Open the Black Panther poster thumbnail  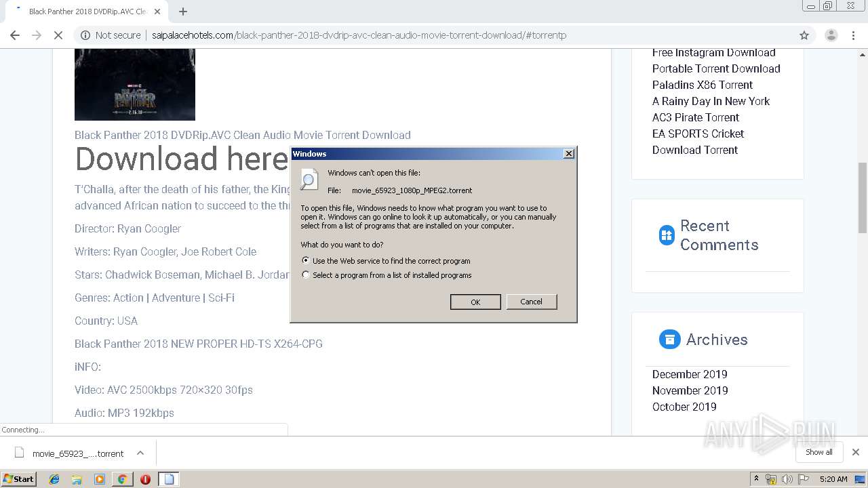click(135, 85)
